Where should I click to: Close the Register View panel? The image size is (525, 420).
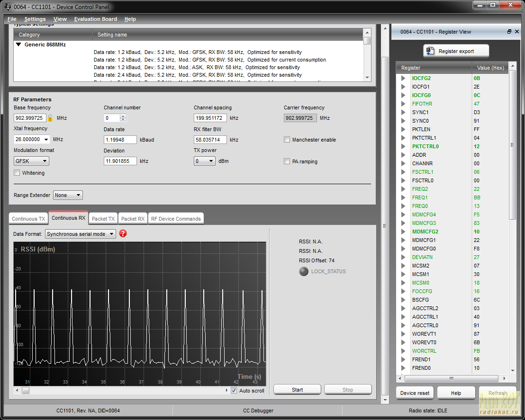[x=516, y=31]
